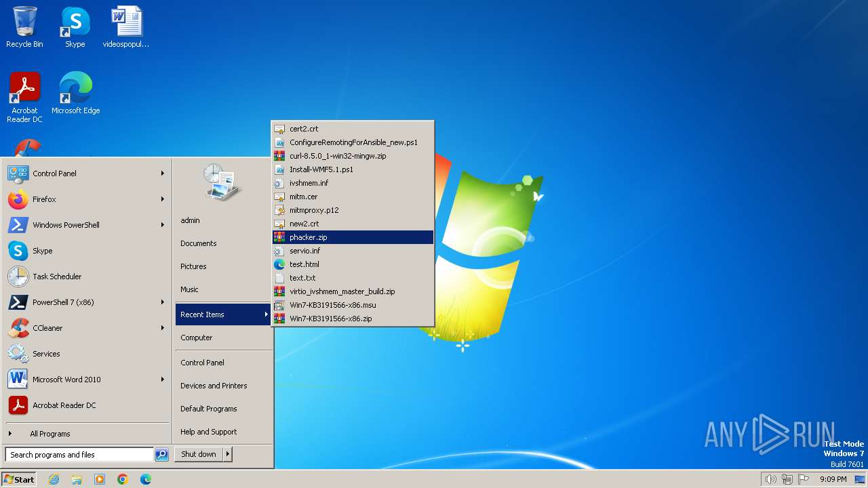Viewport: 868px width, 488px height.
Task: Launch the Skype desktop shortcut
Action: [75, 27]
